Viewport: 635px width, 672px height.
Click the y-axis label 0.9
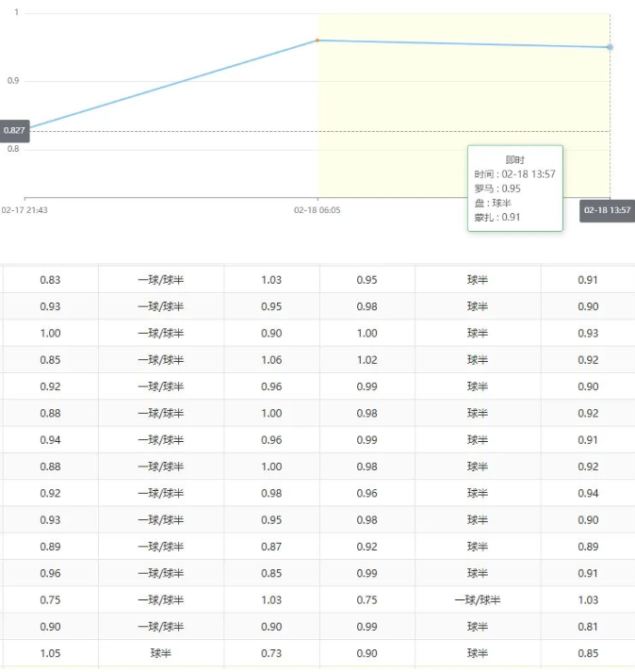14,81
